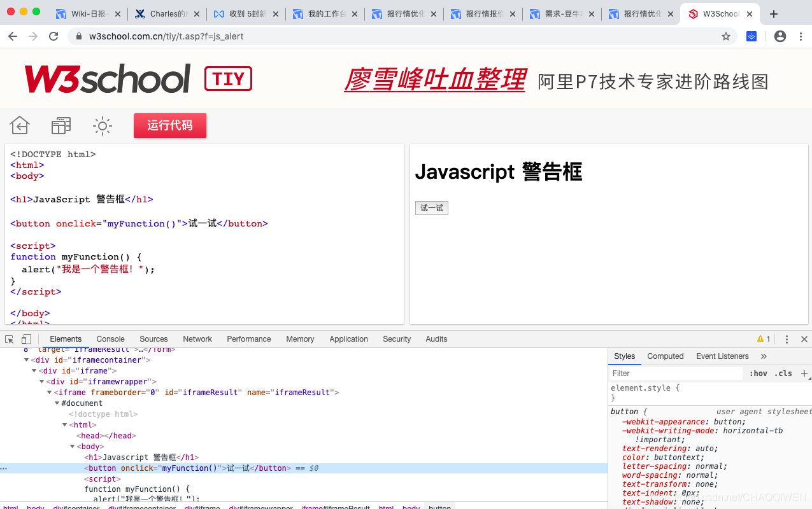Open the Application tab

(348, 339)
